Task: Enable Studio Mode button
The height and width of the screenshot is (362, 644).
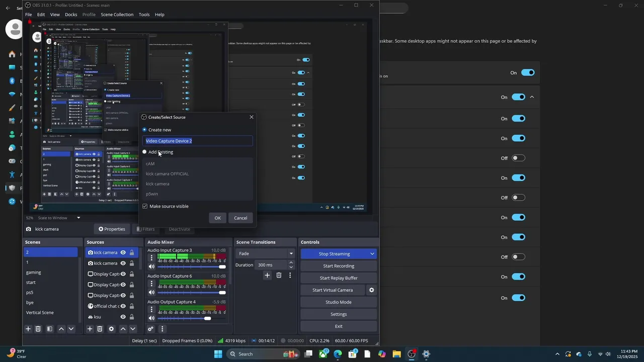Action: pos(339,302)
